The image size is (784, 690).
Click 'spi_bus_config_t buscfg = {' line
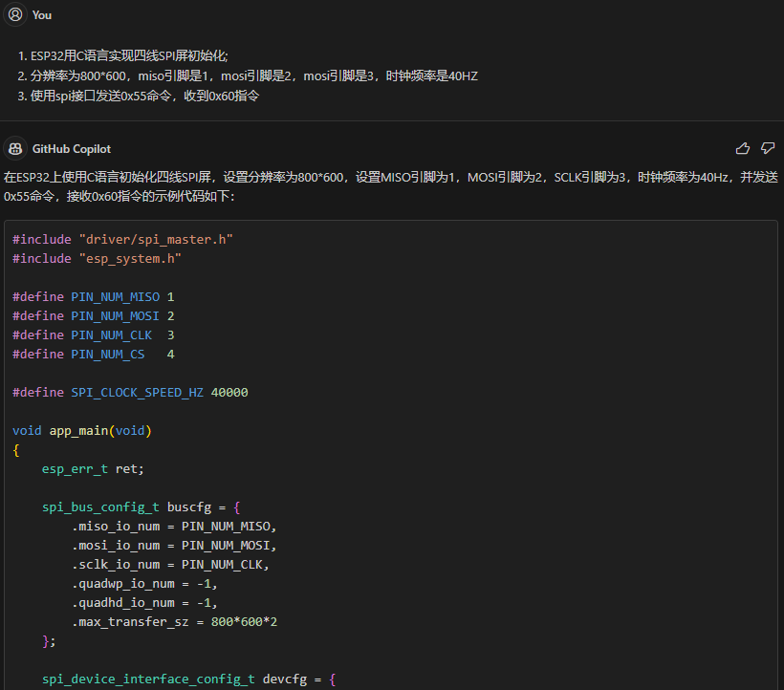point(141,507)
